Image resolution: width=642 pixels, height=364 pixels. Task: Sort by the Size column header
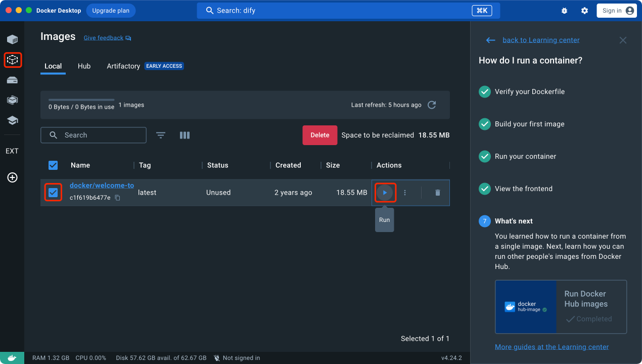click(333, 165)
